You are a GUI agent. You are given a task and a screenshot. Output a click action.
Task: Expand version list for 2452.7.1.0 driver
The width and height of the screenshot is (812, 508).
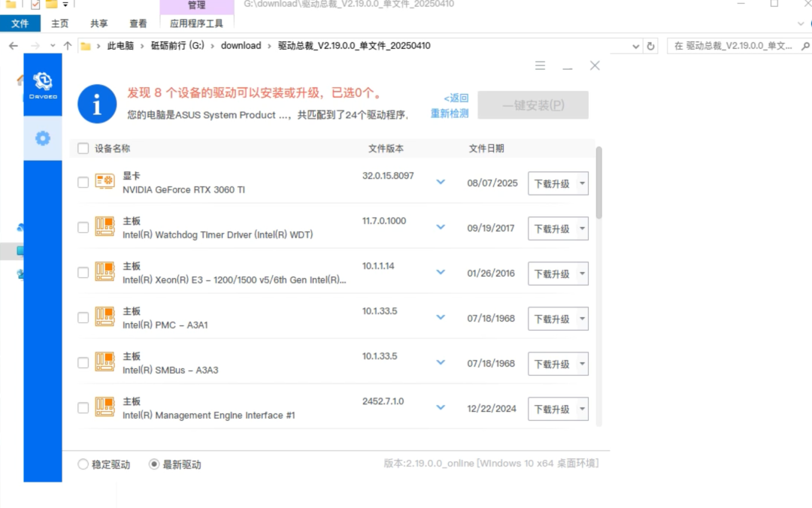[x=441, y=407]
